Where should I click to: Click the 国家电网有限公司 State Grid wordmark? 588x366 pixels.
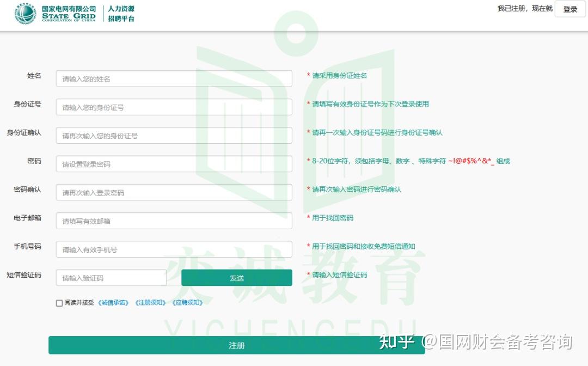tap(69, 14)
